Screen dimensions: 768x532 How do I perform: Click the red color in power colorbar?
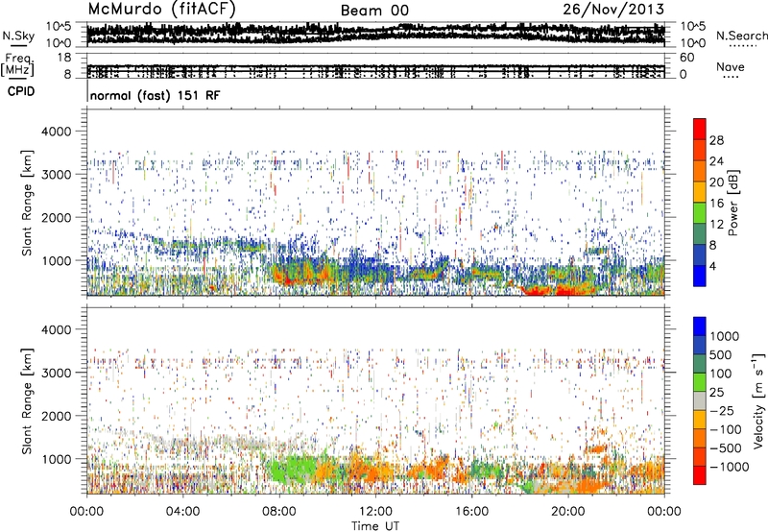point(700,129)
